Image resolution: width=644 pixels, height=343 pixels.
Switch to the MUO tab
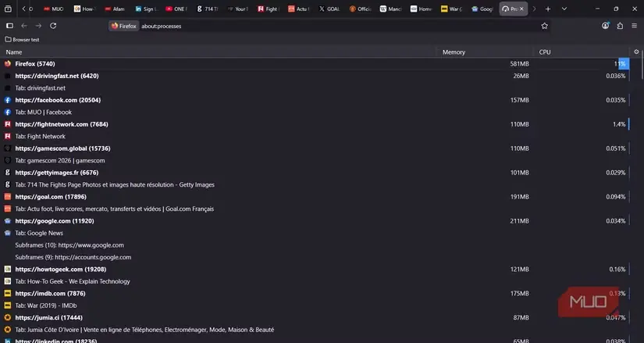[x=54, y=9]
